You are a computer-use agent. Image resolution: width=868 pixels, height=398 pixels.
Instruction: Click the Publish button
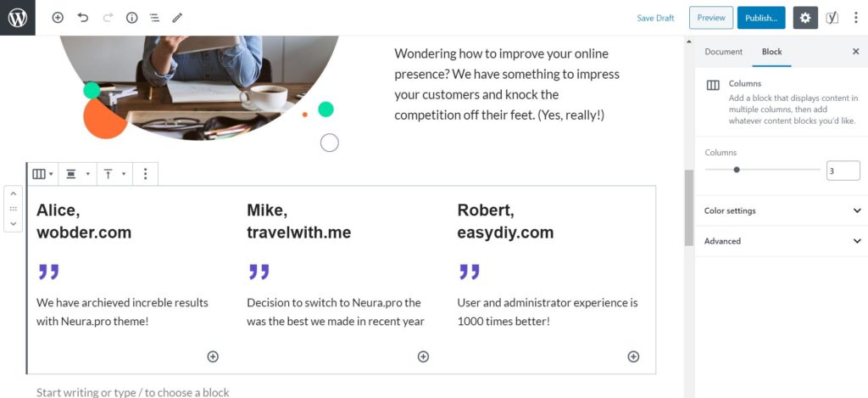(x=760, y=18)
